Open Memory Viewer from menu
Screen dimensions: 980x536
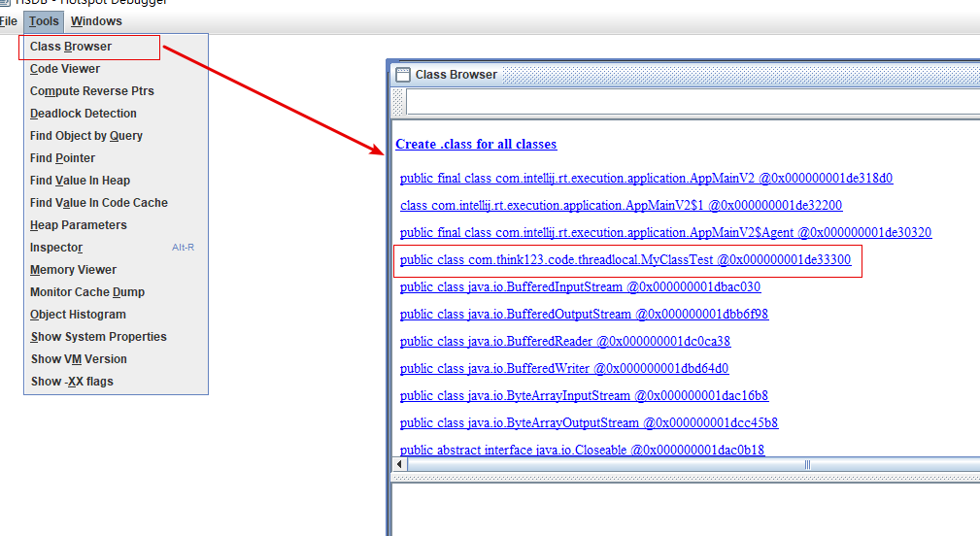point(73,270)
